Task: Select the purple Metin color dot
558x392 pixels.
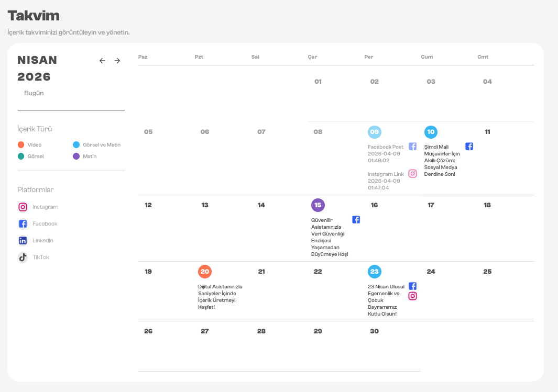Action: [76, 156]
